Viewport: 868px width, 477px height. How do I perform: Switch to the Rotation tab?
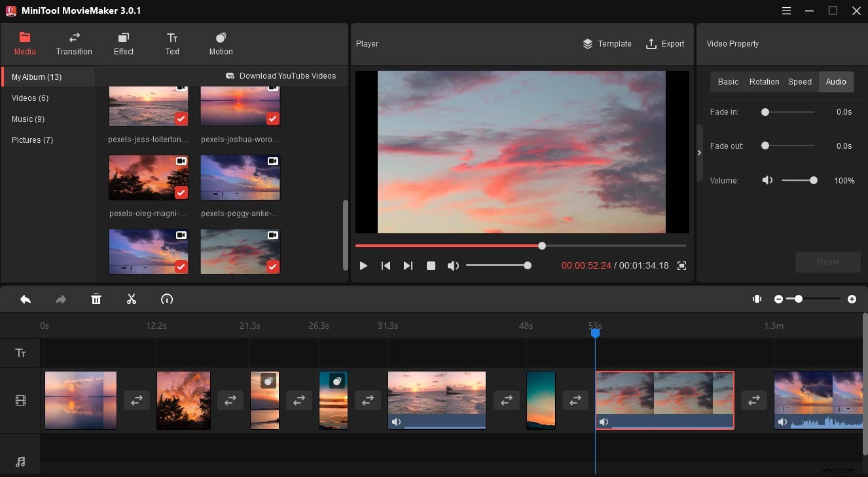[764, 81]
